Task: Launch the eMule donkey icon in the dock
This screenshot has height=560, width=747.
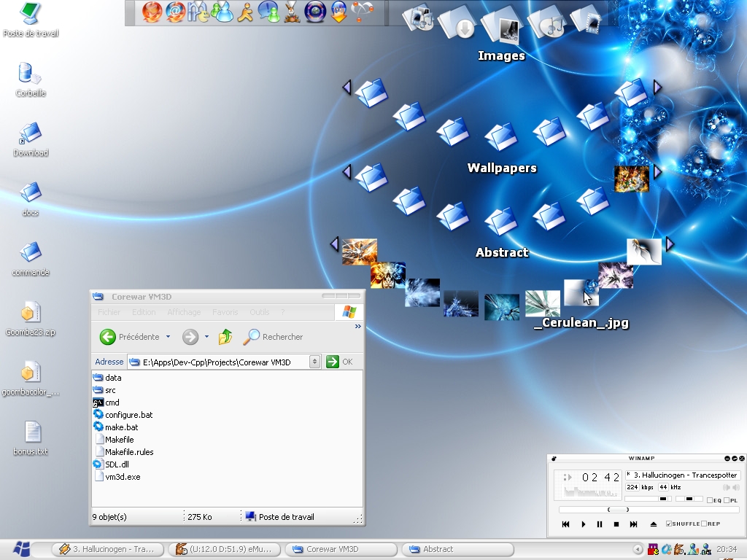Action: 293,12
